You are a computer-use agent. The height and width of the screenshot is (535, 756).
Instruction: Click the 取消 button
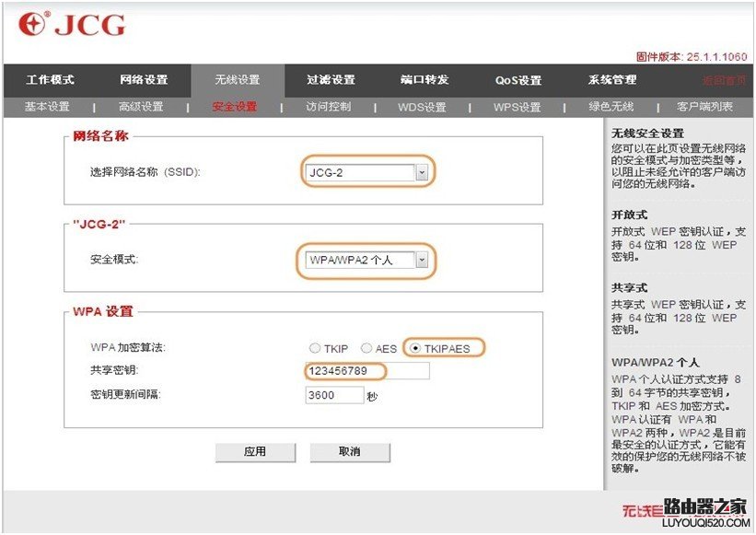pos(350,452)
